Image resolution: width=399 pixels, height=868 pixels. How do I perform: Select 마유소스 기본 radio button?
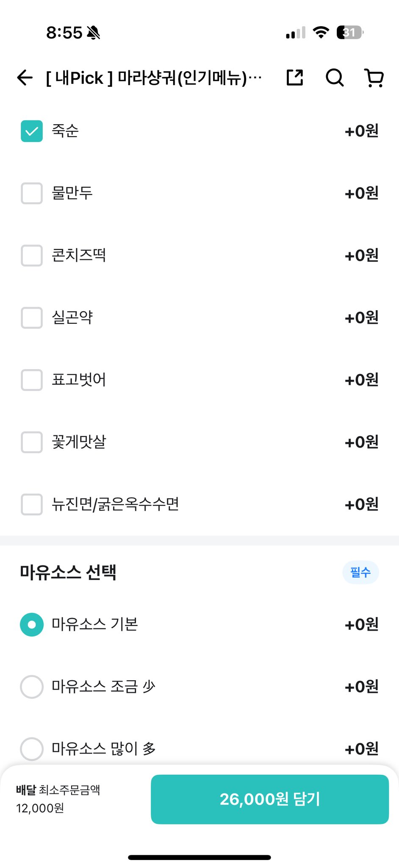[32, 625]
